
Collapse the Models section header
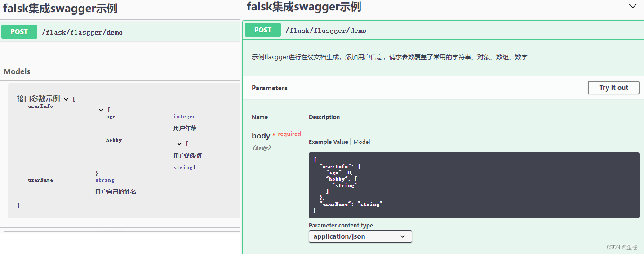coord(17,71)
